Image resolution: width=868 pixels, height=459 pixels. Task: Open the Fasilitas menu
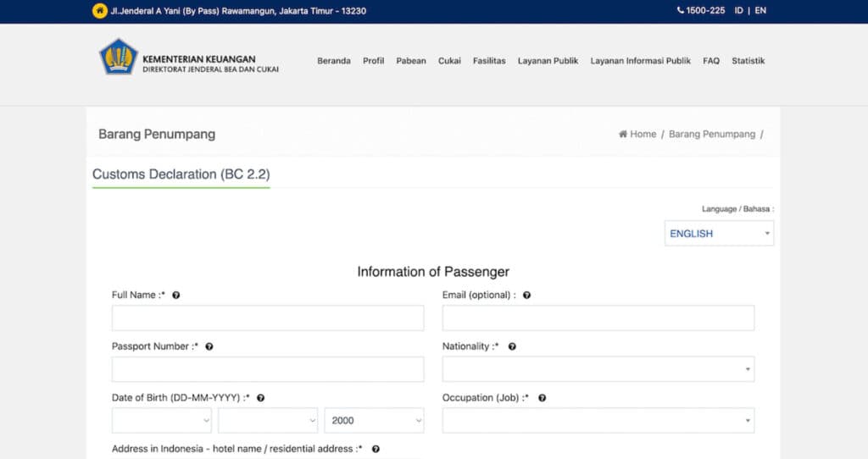point(489,61)
